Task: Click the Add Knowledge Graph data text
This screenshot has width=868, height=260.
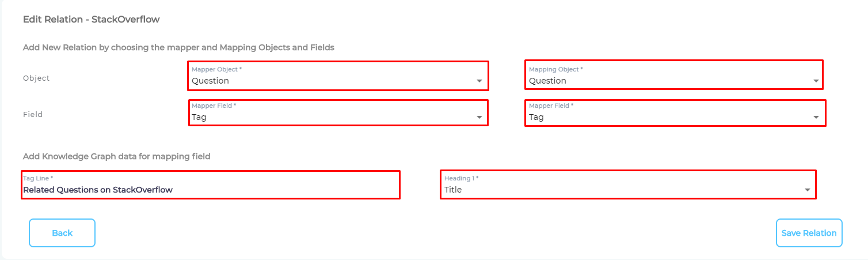Action: pos(116,156)
